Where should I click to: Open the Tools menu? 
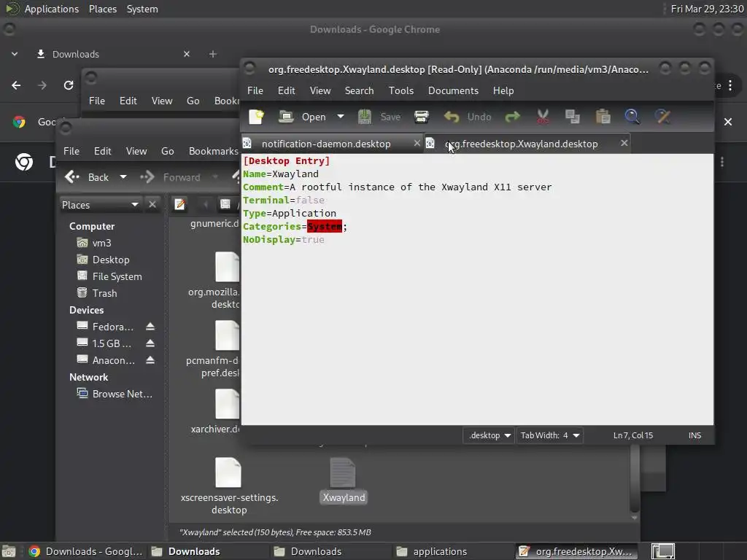[401, 90]
